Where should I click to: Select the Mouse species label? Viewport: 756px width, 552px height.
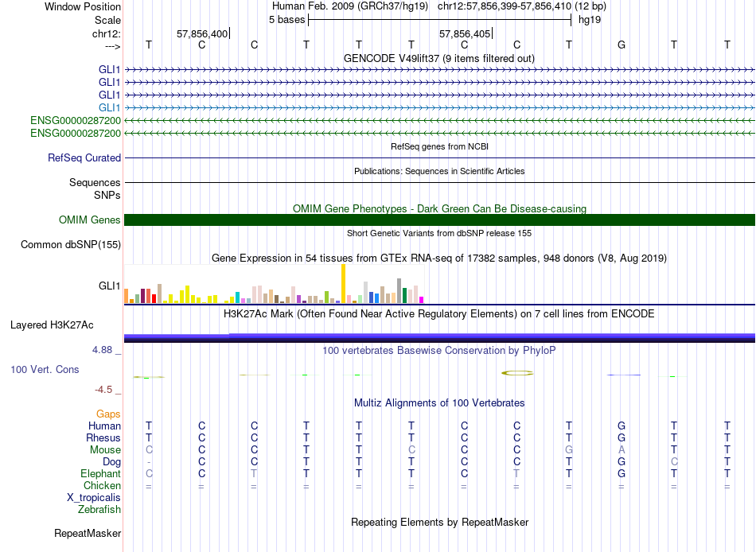coord(105,450)
